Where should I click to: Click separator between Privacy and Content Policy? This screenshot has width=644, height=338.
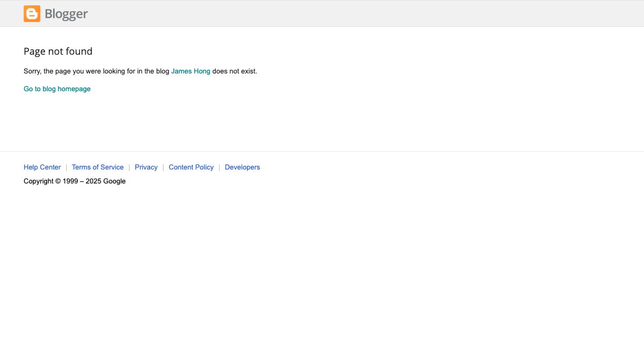point(163,167)
